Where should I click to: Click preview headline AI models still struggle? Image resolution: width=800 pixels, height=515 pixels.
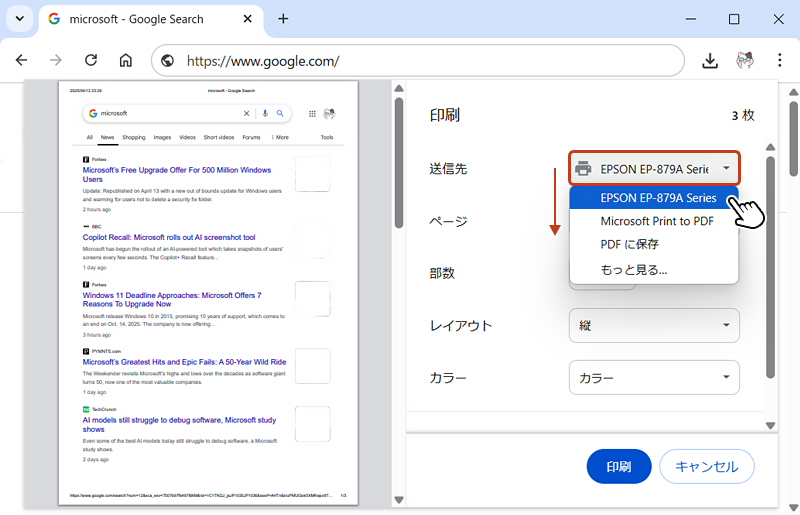(x=179, y=425)
